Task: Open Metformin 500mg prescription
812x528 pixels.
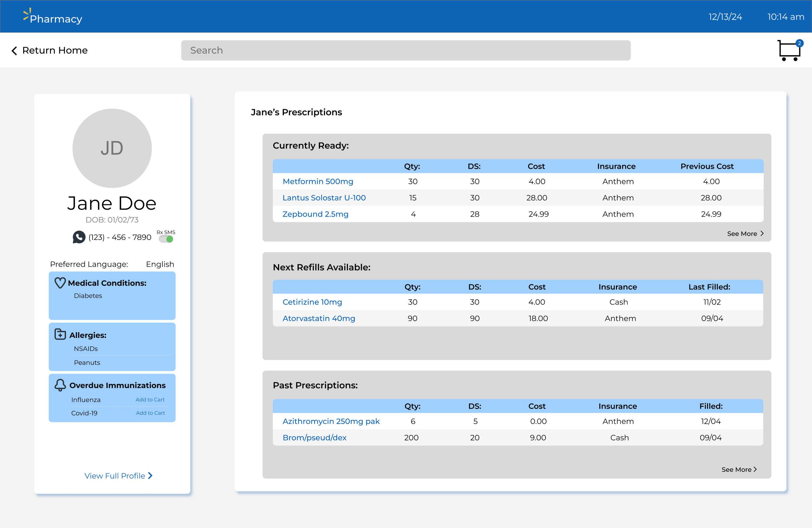Action: [318, 181]
